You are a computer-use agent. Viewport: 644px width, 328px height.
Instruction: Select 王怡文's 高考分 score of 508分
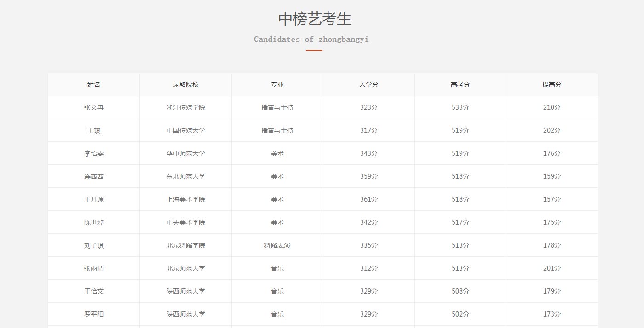click(460, 291)
